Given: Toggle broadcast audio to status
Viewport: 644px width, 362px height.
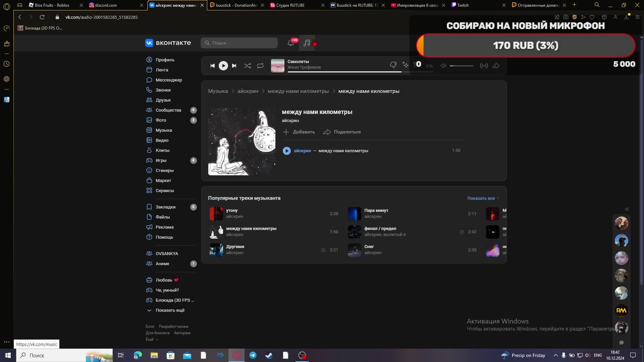Looking at the screenshot, I should 484,66.
